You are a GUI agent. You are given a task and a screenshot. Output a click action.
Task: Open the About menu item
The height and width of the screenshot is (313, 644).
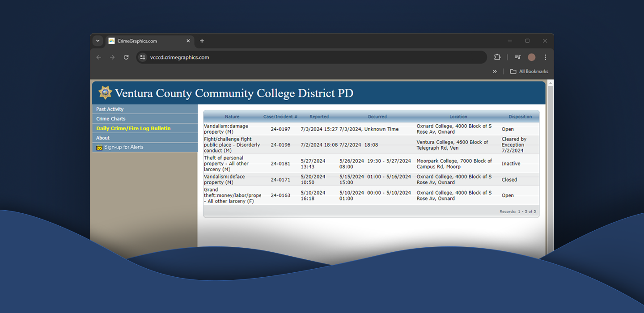pos(145,138)
